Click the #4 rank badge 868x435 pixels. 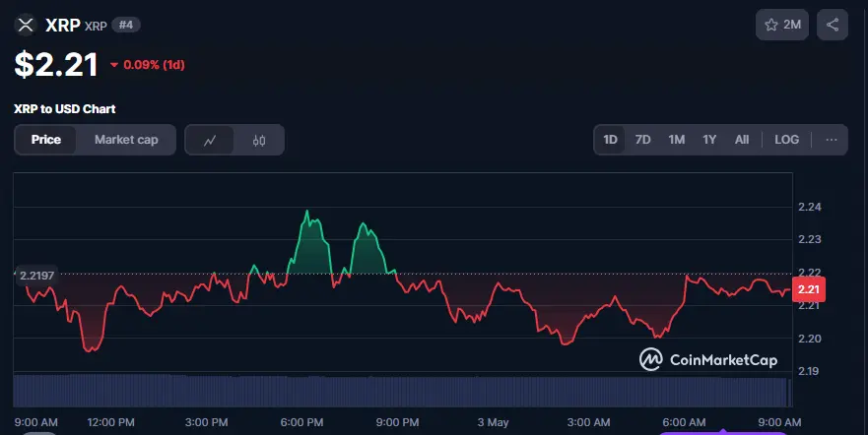[x=126, y=25]
